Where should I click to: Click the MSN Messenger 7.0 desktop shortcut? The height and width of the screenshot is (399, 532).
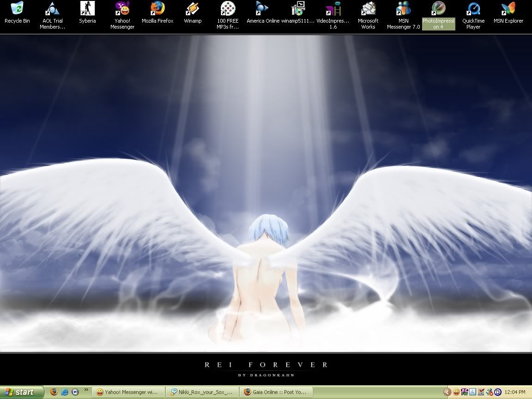tap(404, 16)
